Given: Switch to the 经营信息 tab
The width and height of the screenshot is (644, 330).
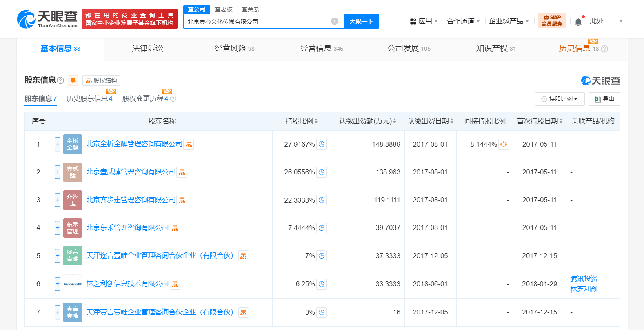Looking at the screenshot, I should 322,49.
